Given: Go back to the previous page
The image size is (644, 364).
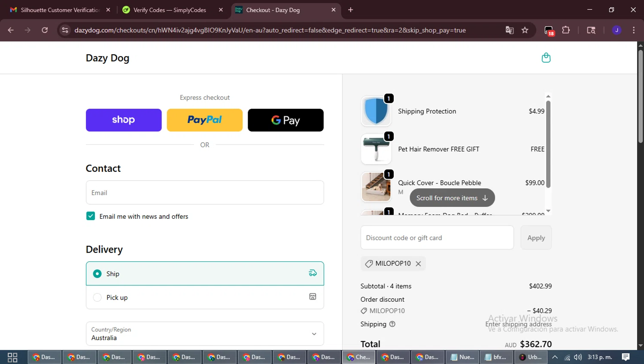Looking at the screenshot, I should pyautogui.click(x=11, y=30).
